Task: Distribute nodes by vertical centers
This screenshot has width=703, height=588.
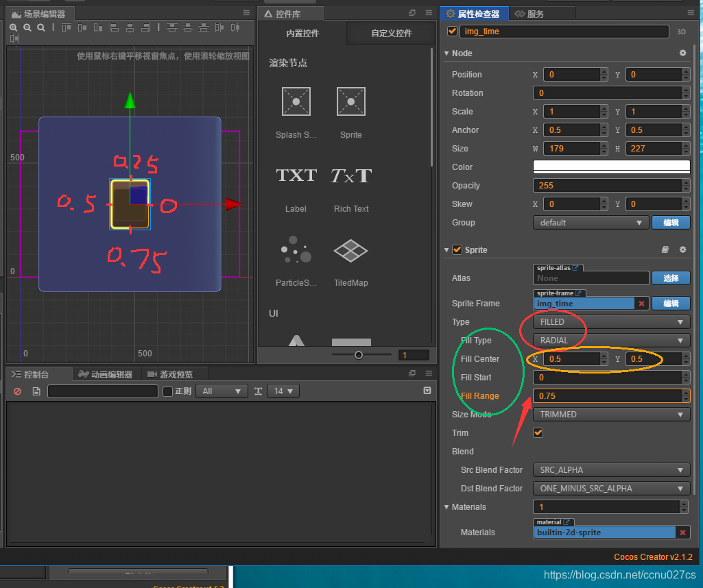Action: coord(188,28)
